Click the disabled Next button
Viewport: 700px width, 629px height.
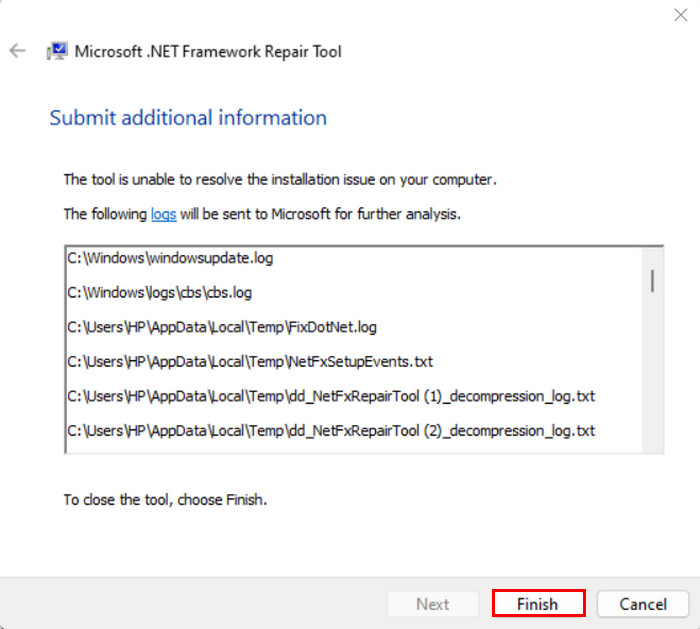(x=433, y=604)
